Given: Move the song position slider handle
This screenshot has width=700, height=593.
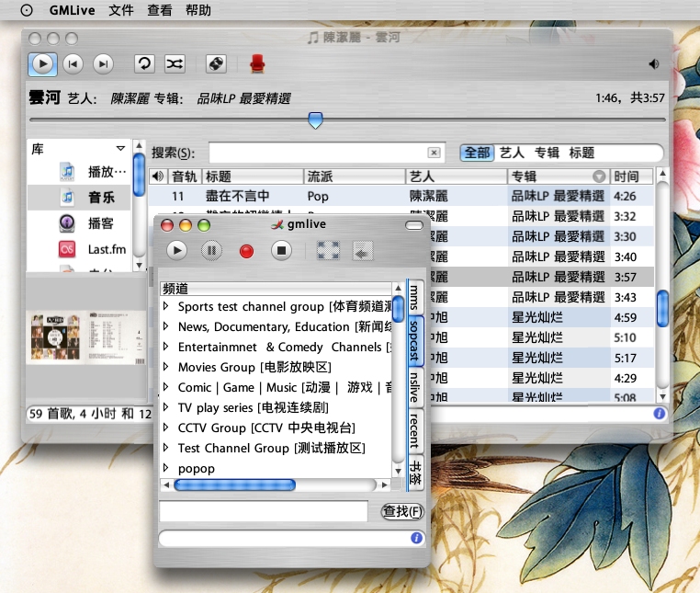Looking at the screenshot, I should click(x=316, y=120).
